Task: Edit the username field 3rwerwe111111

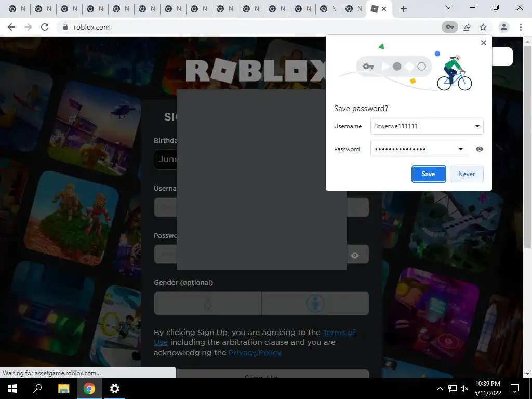Action: click(x=427, y=126)
